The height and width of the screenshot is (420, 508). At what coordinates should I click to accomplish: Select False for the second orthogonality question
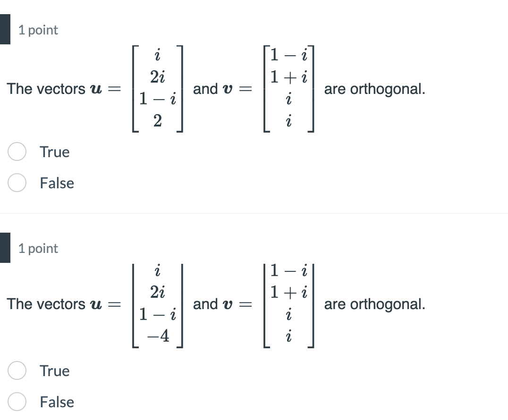pos(17,402)
